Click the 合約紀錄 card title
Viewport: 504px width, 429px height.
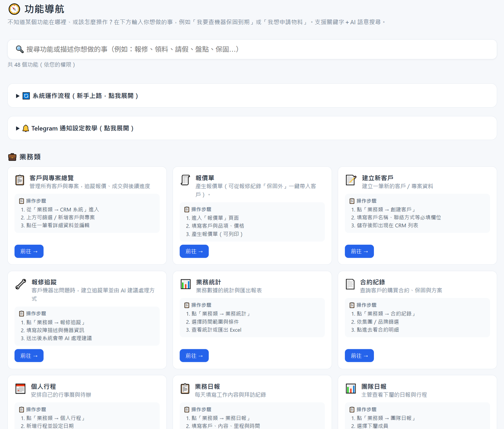tap(373, 282)
